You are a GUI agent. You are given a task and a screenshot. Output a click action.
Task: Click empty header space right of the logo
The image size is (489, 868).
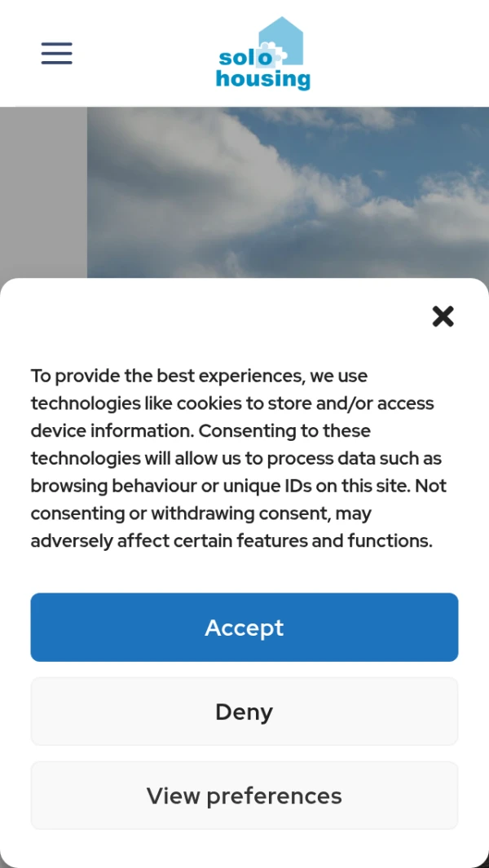399,53
